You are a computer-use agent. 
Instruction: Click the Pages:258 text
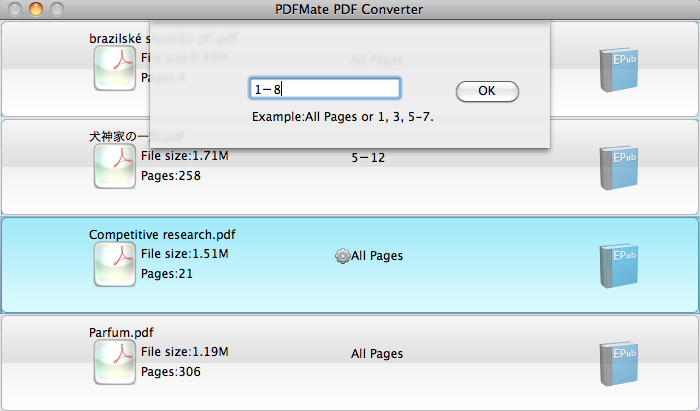(171, 176)
